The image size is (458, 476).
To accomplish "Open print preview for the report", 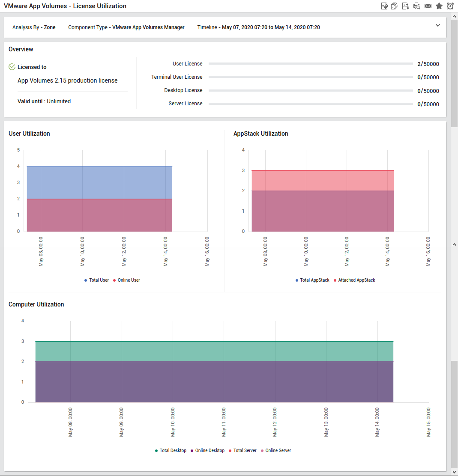I will (x=417, y=6).
